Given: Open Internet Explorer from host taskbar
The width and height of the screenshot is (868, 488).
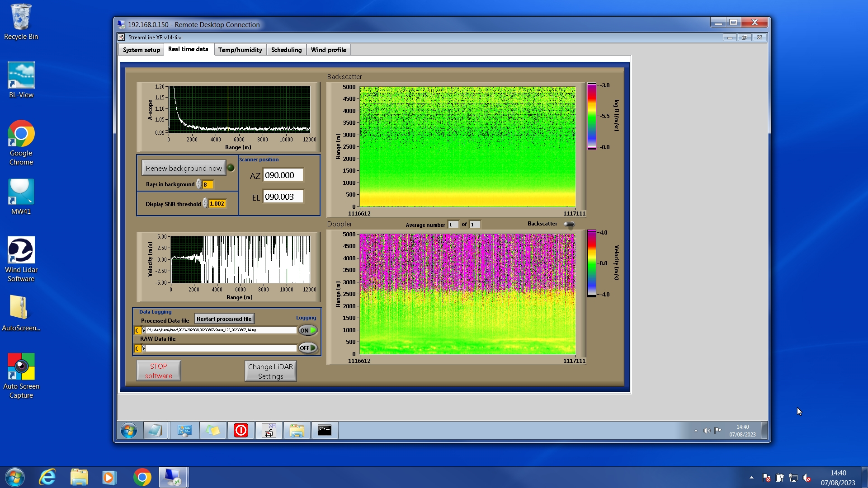Looking at the screenshot, I should click(x=47, y=477).
